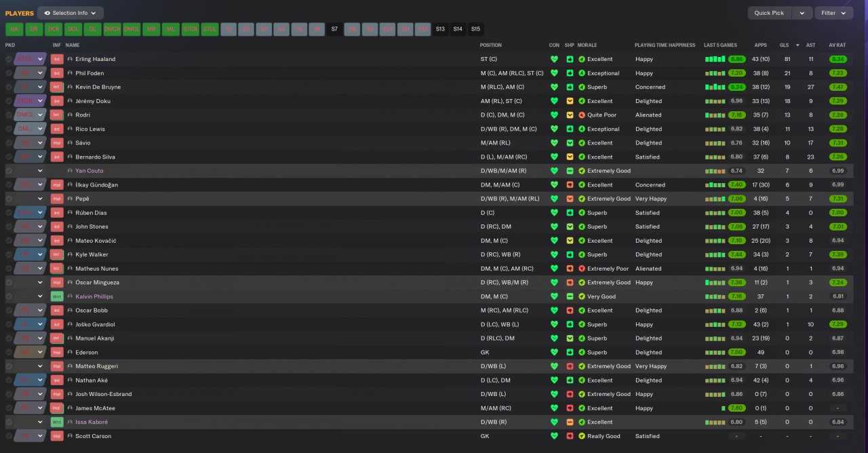Select the GK position slot
Image resolution: width=868 pixels, height=453 pixels.
[14, 29]
